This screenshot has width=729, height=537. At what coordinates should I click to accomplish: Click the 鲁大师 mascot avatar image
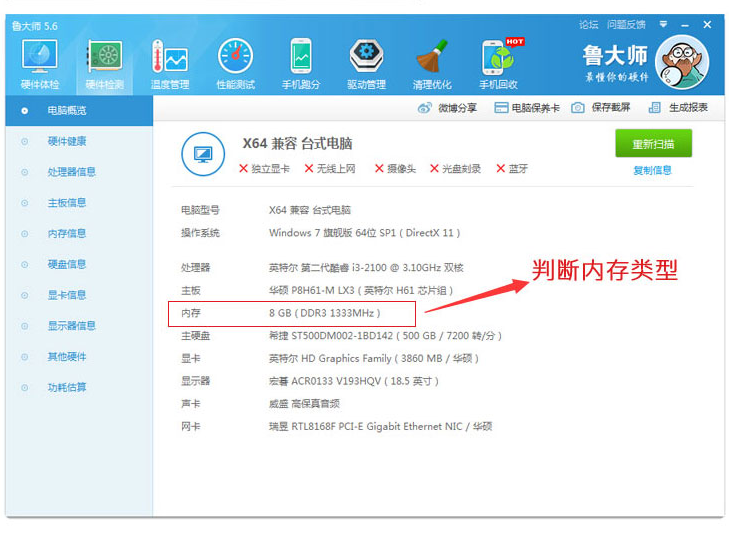(682, 62)
